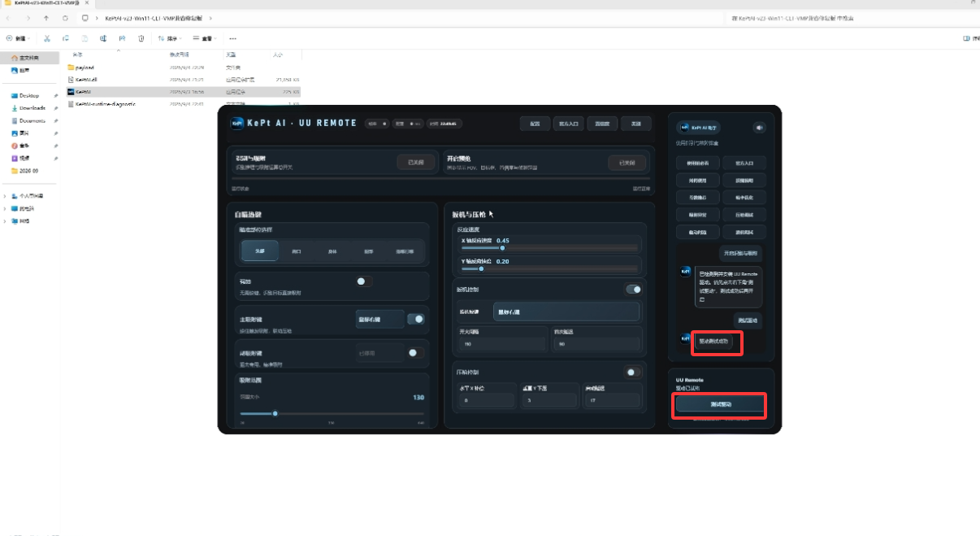This screenshot has width=980, height=536.
Task: Open the View dropdown in Explorer toolbar
Action: [x=206, y=38]
